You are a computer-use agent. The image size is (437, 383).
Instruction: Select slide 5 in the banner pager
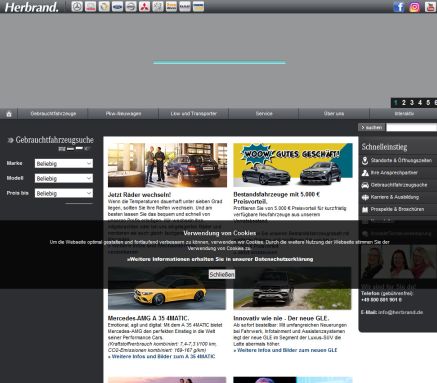click(x=428, y=103)
